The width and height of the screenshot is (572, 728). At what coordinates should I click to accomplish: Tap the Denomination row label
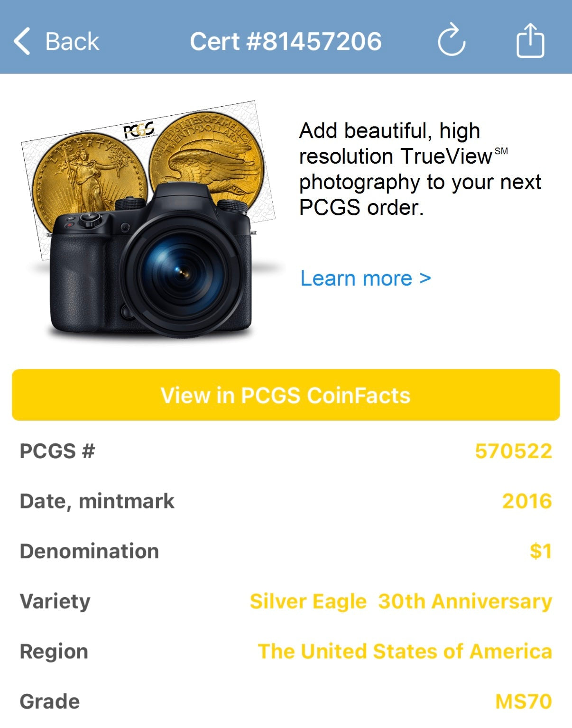(89, 551)
